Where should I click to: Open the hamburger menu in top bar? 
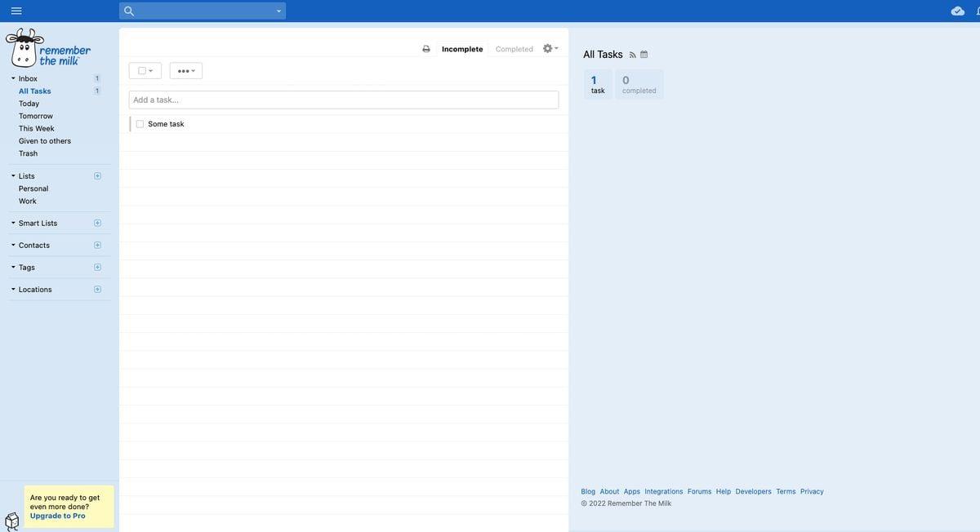click(16, 11)
